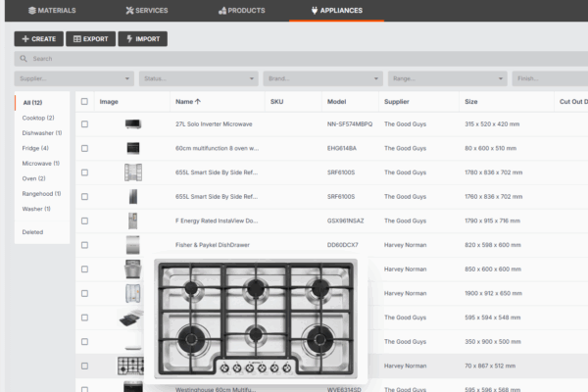Click the Services tab tools icon
Screen dimensions: 588x392
tap(131, 10)
